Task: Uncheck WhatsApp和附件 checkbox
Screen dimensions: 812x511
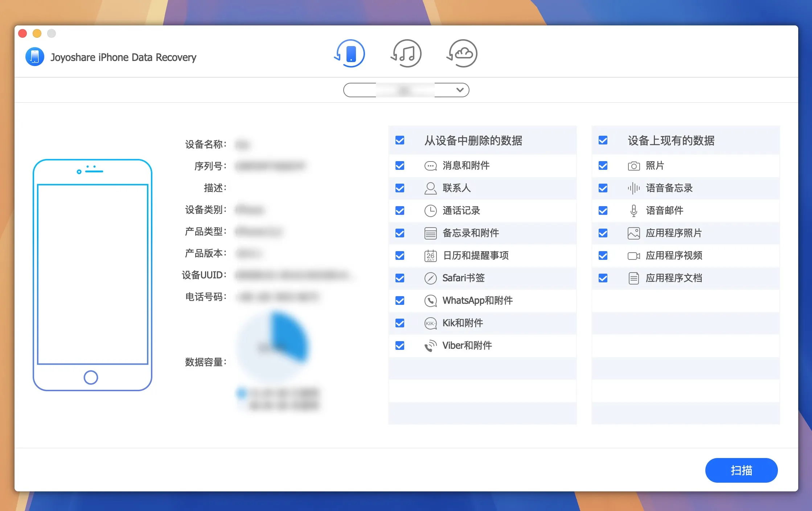Action: point(400,301)
